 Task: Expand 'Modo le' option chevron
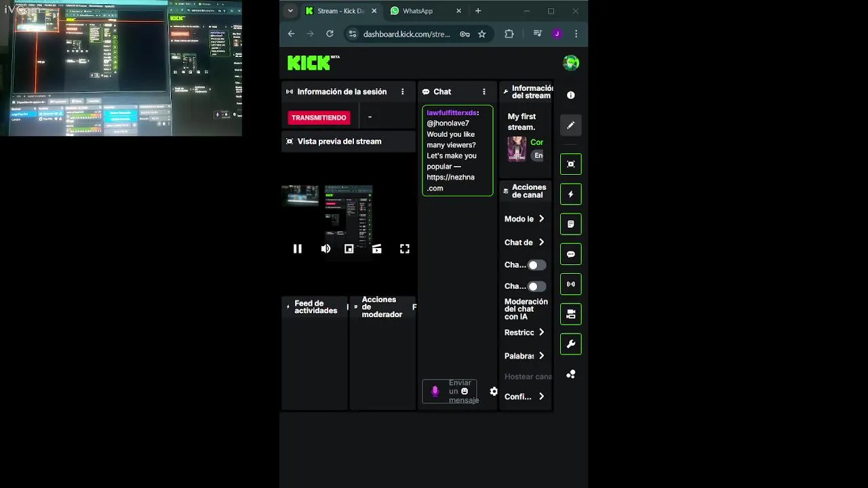coord(541,219)
